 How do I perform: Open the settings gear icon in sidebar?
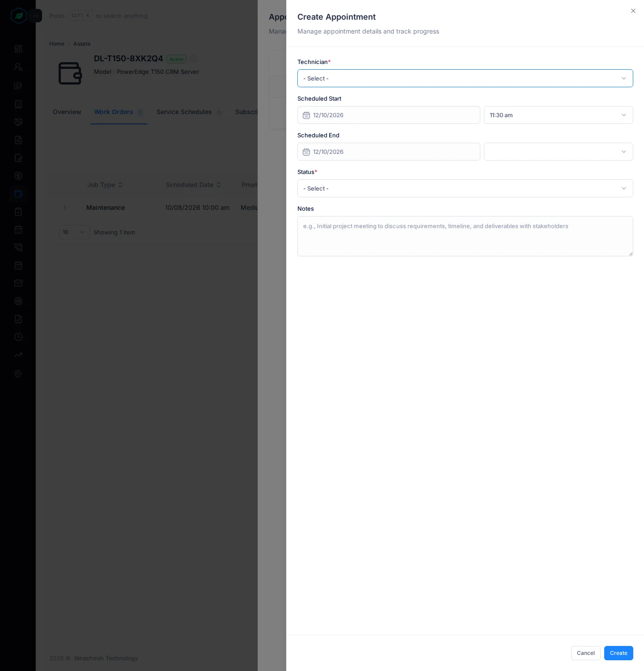point(18,374)
